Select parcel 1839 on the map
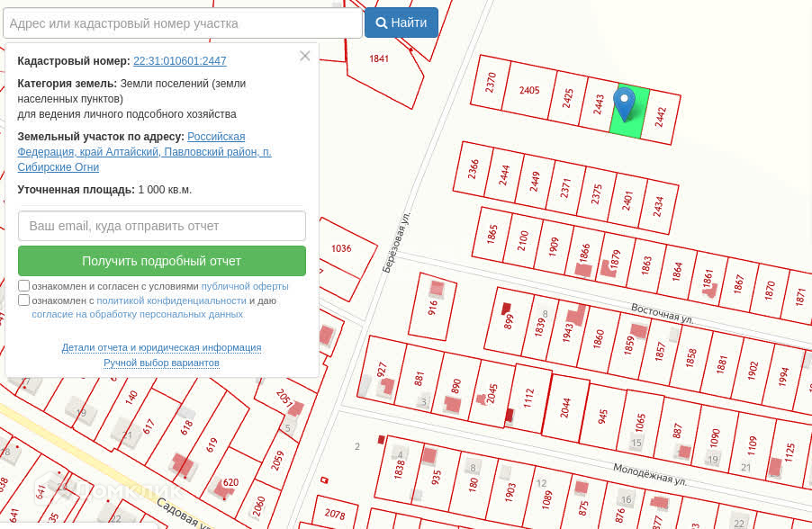Viewport: 812px width, 529px height. pos(539,327)
